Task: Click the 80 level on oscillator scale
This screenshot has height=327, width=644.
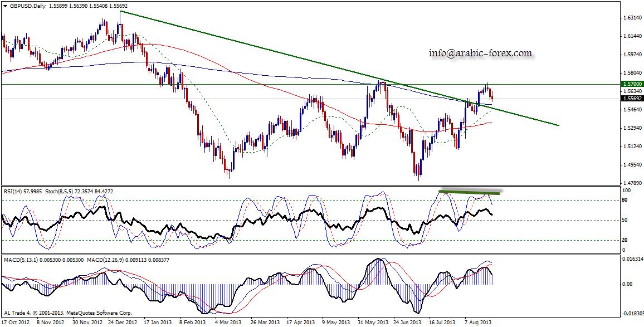Action: tap(626, 201)
